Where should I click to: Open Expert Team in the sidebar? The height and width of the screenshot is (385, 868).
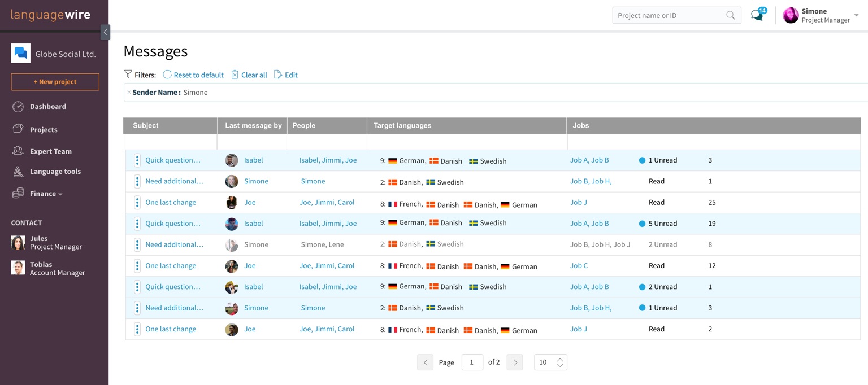[50, 151]
